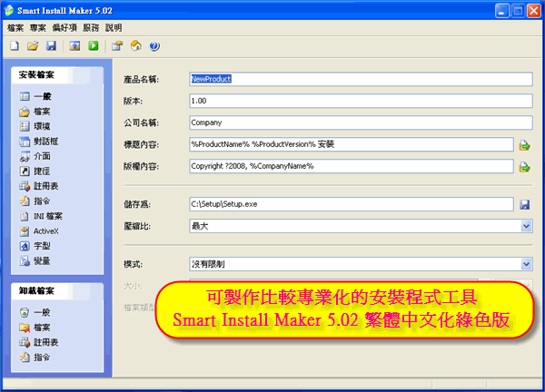
Task: Click the insert variable icon beside 版權內容 field
Action: (524, 167)
